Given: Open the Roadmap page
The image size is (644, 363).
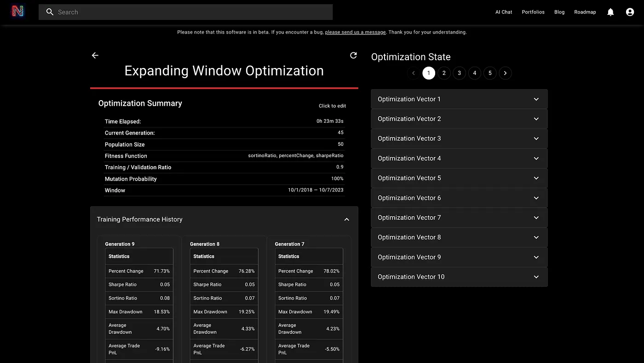Looking at the screenshot, I should point(585,12).
